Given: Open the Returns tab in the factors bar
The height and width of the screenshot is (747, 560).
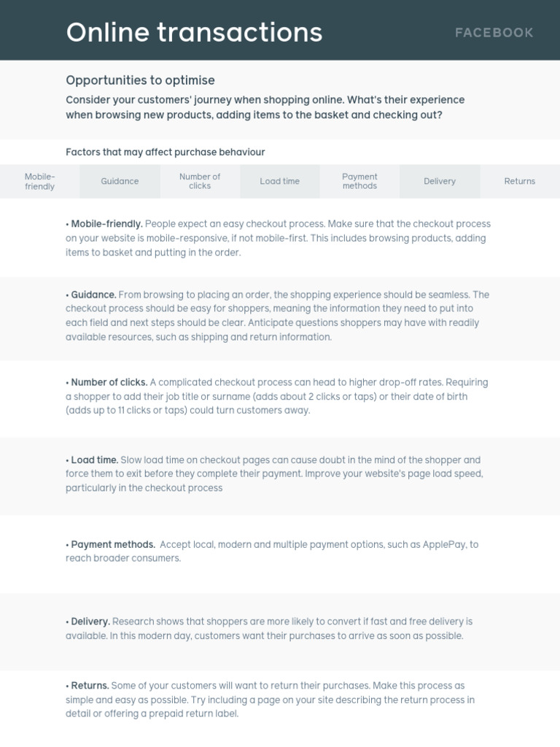Looking at the screenshot, I should point(520,182).
